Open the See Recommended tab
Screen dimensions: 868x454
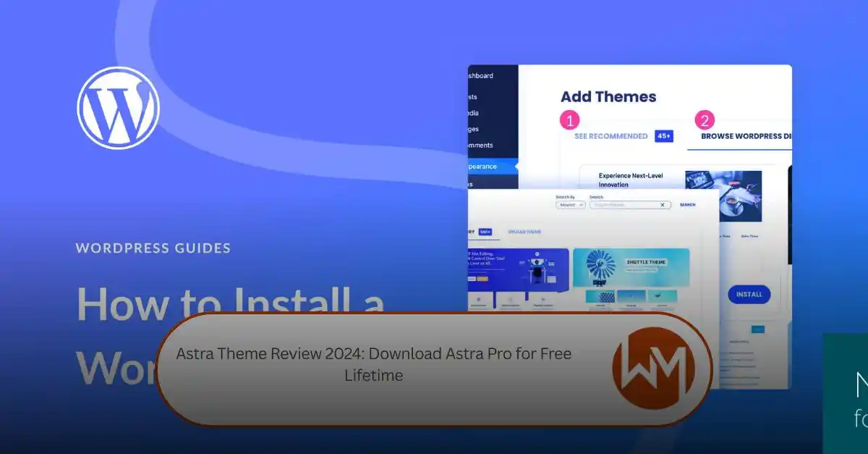(610, 136)
